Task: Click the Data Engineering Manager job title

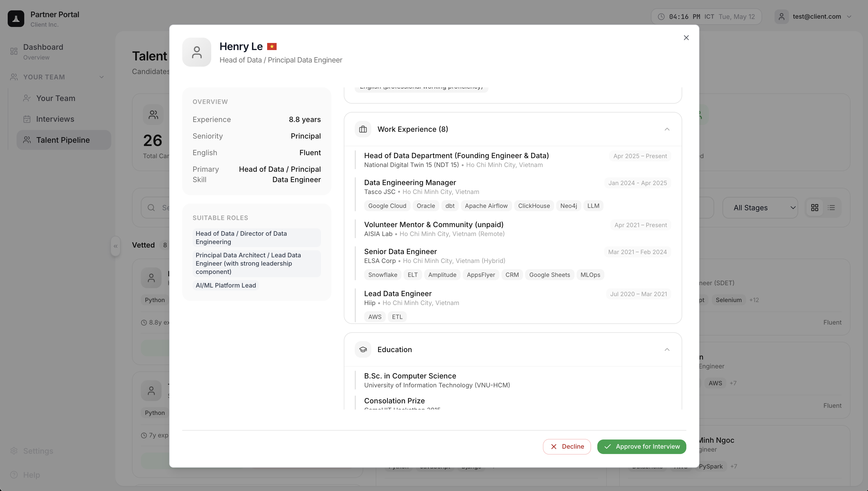Action: click(410, 182)
